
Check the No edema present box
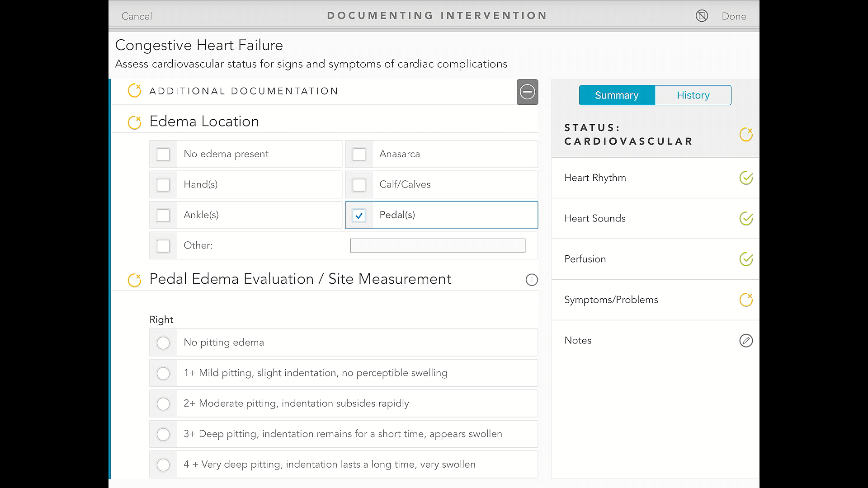[163, 155]
